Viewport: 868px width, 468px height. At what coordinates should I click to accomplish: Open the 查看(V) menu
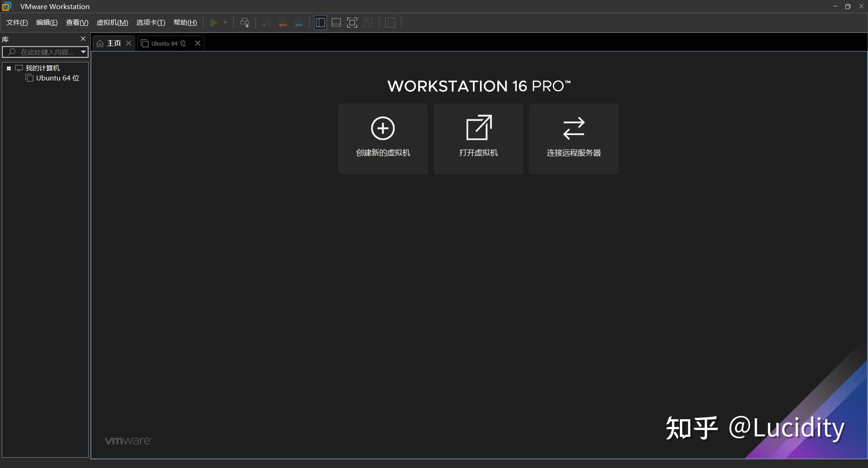pos(77,23)
